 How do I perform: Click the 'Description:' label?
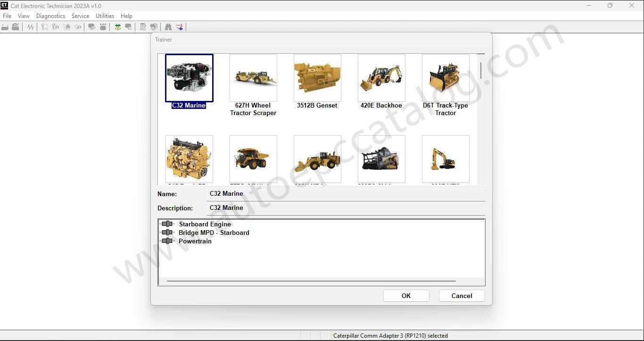pos(175,208)
